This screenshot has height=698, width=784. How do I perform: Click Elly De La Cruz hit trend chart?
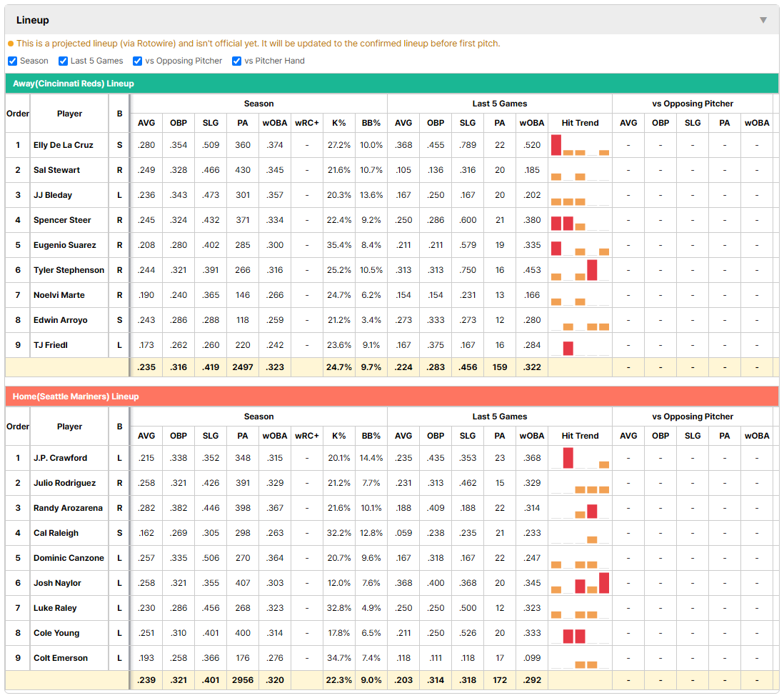coord(580,145)
